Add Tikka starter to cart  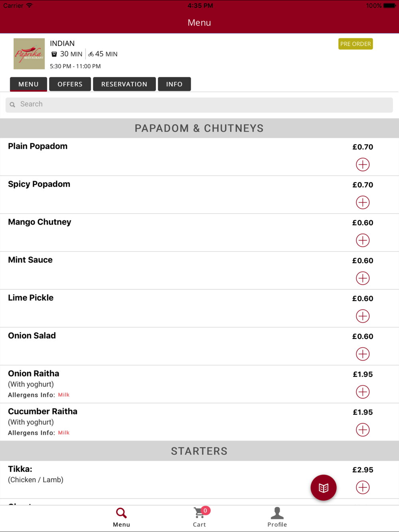[x=362, y=487]
